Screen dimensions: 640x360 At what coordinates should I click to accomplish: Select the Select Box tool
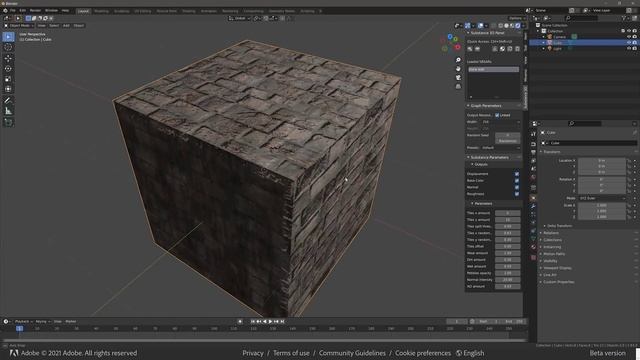click(8, 37)
